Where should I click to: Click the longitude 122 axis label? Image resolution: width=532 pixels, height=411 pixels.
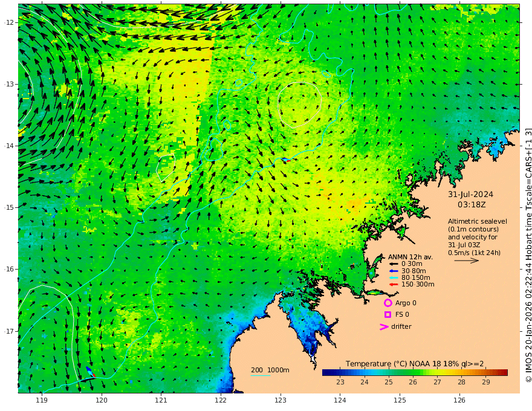tap(221, 401)
